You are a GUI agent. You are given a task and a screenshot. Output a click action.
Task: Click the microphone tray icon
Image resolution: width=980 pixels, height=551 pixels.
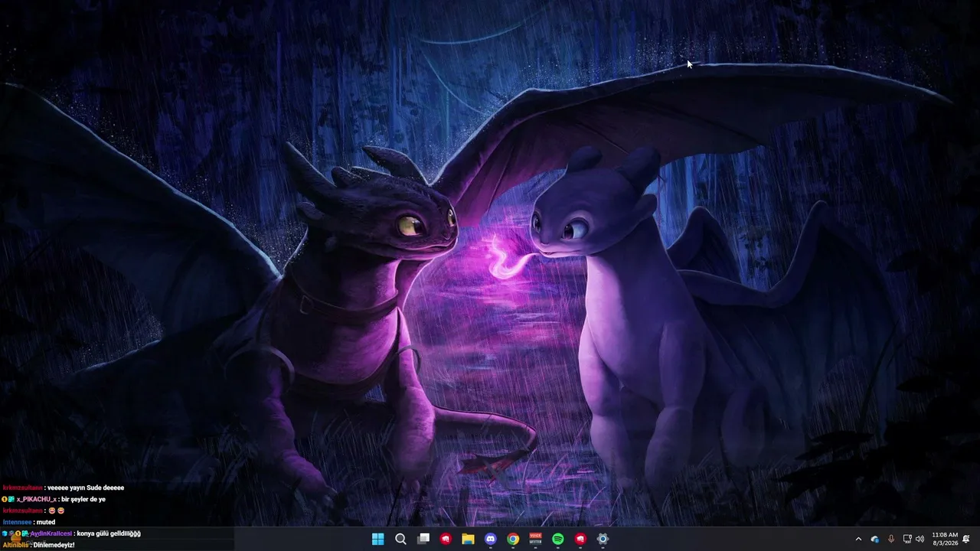click(890, 539)
